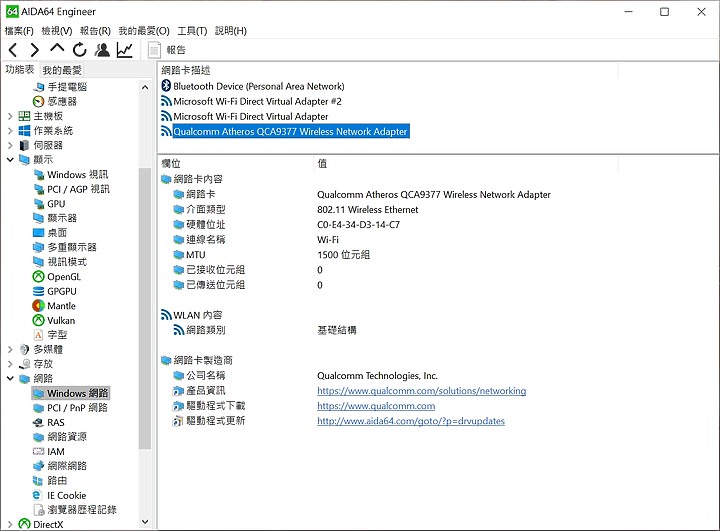Select the 視訊模式 tree item

[60, 262]
